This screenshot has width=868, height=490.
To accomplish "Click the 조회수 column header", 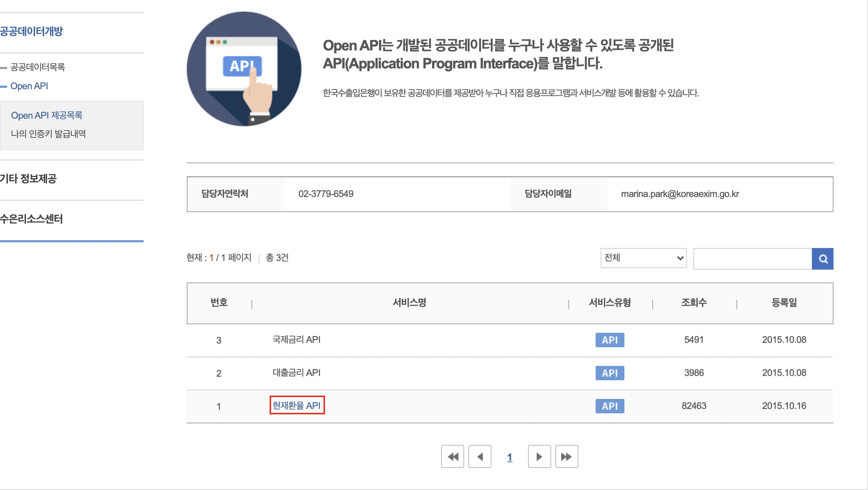I will 694,303.
